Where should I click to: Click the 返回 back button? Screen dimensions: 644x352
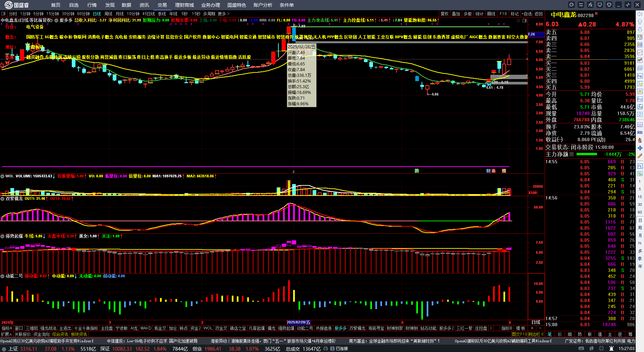tap(539, 14)
